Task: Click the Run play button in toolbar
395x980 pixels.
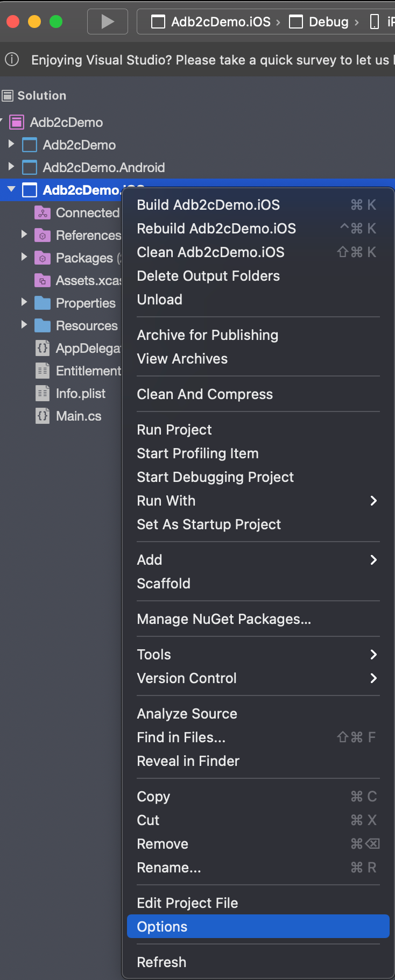Action: pos(108,22)
